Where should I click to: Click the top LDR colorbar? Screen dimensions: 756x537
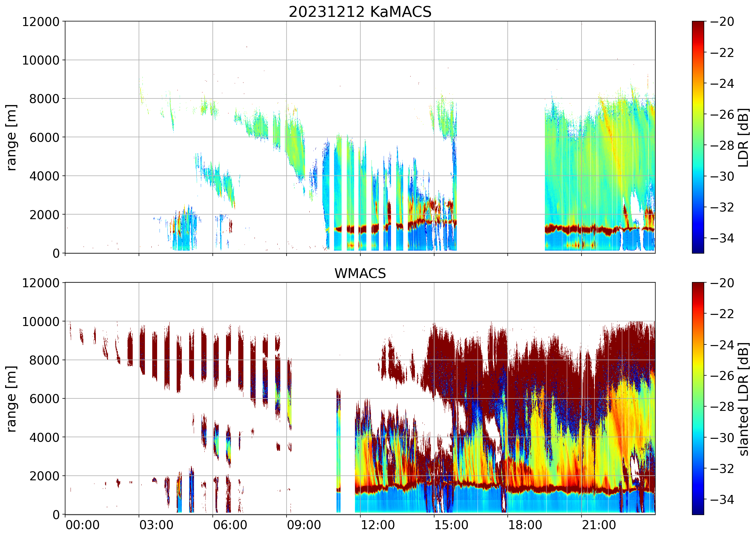698,137
